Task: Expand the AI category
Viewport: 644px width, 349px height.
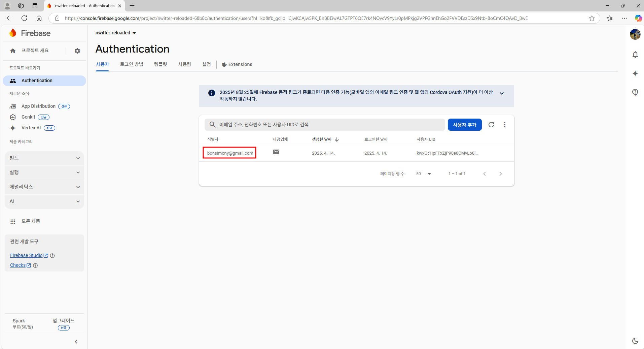Action: point(44,201)
